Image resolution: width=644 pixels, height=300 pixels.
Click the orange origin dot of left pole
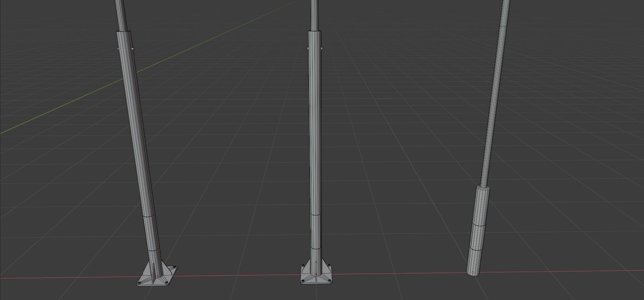(158, 277)
